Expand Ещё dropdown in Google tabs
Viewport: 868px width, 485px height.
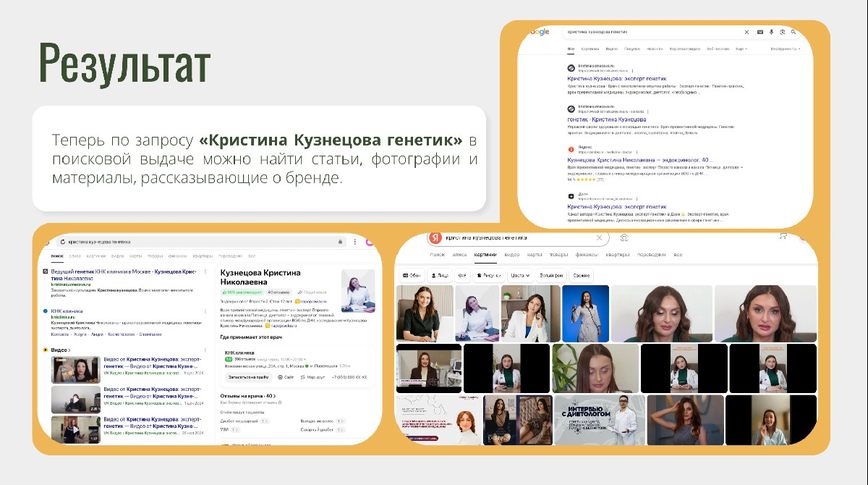coord(741,48)
